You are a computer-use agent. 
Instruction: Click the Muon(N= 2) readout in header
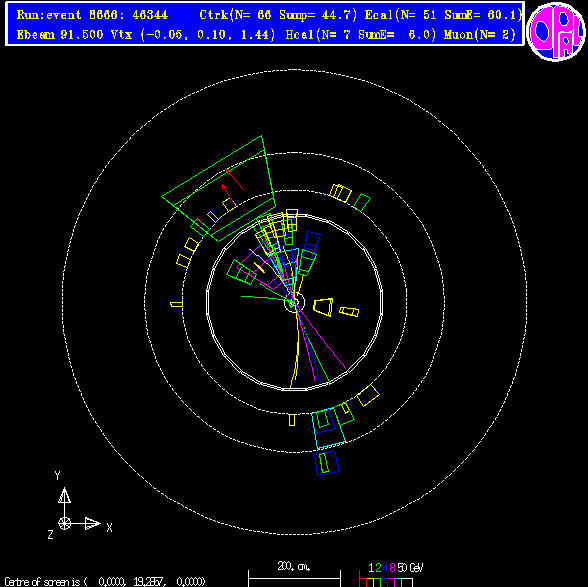[x=480, y=35]
